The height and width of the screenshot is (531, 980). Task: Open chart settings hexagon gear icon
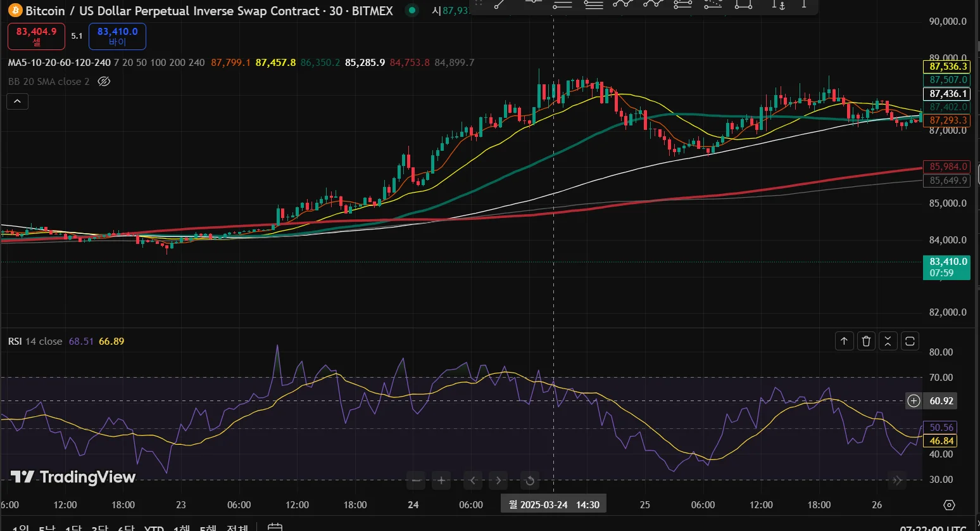coord(948,505)
